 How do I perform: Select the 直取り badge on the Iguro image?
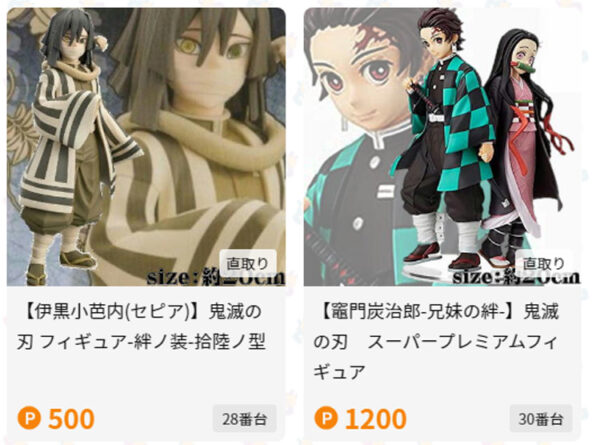point(248,263)
